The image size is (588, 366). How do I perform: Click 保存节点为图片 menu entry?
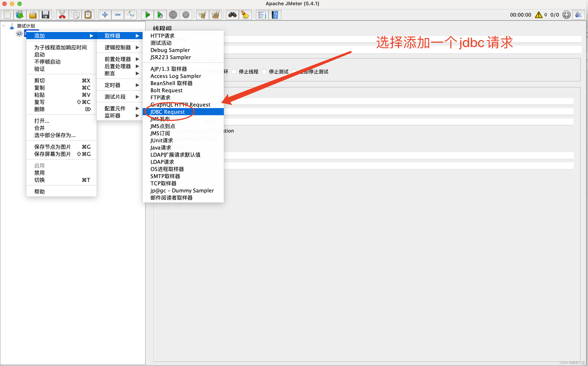pos(61,147)
